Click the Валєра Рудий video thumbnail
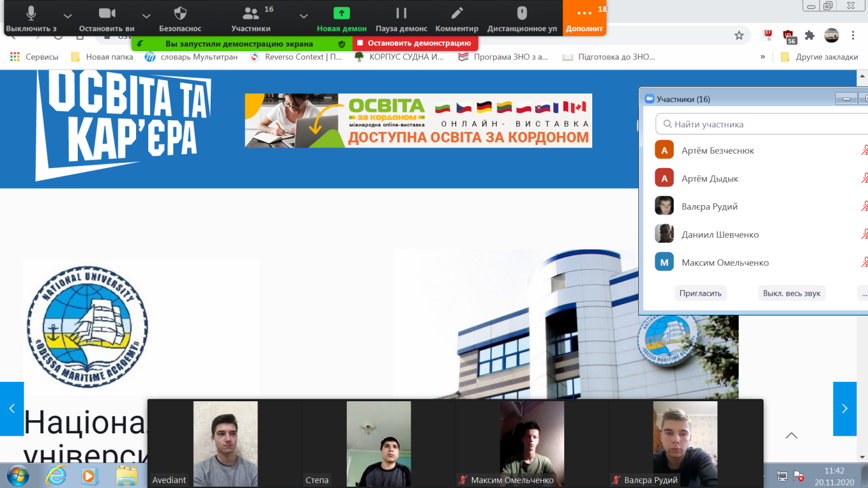 click(x=685, y=444)
